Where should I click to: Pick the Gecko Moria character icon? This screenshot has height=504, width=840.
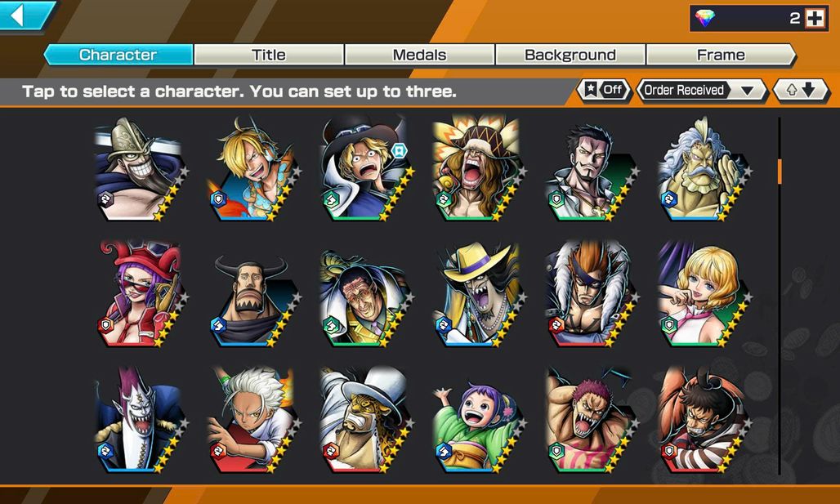[x=139, y=419]
